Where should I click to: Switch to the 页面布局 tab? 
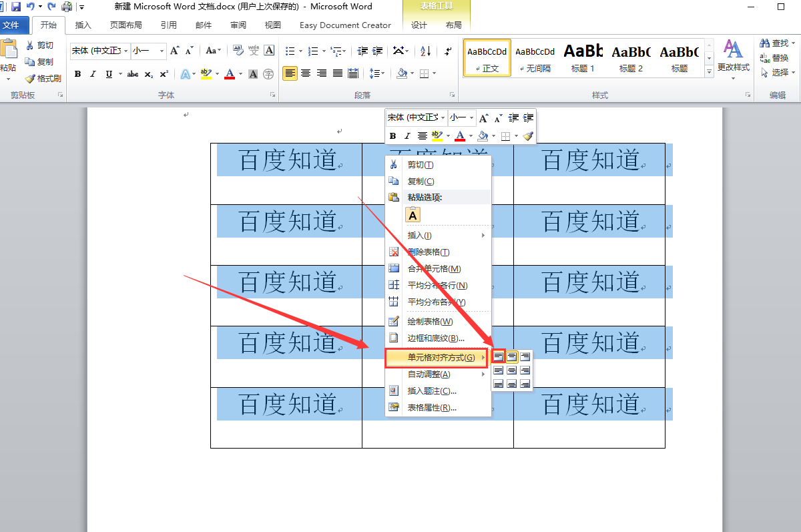125,25
